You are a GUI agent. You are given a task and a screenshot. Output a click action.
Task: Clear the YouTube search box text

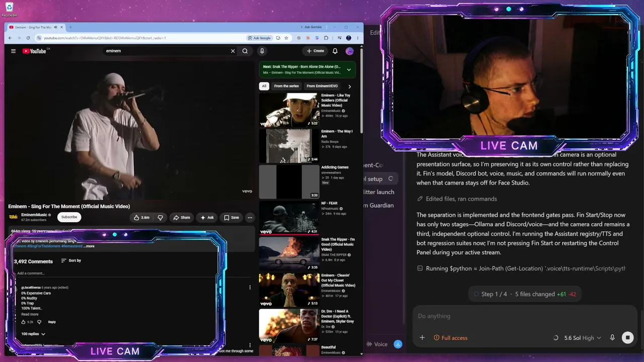(x=233, y=51)
